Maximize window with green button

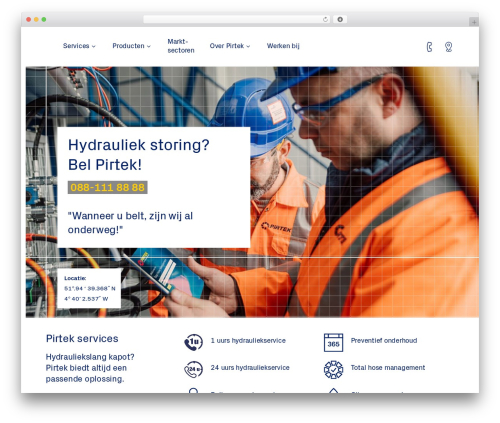pos(44,20)
